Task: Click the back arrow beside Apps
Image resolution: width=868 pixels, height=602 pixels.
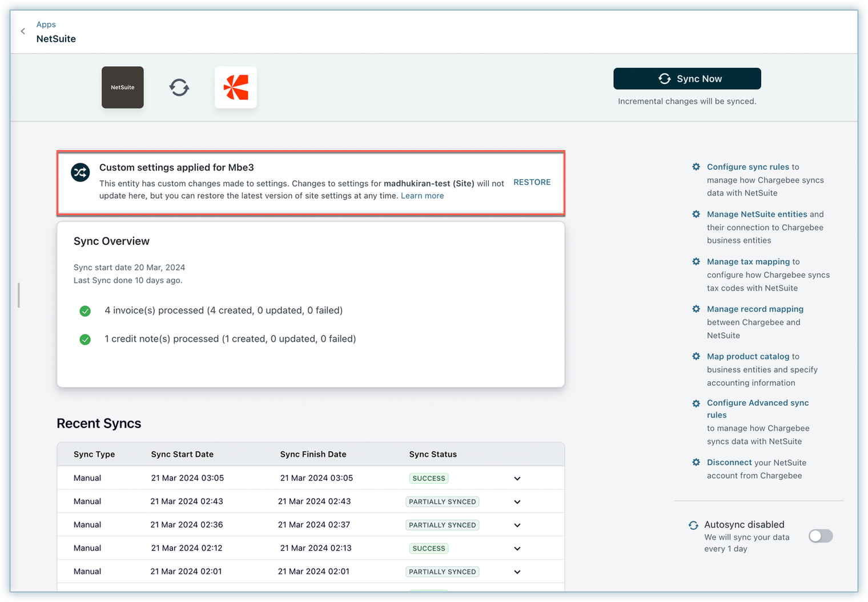Action: click(23, 31)
